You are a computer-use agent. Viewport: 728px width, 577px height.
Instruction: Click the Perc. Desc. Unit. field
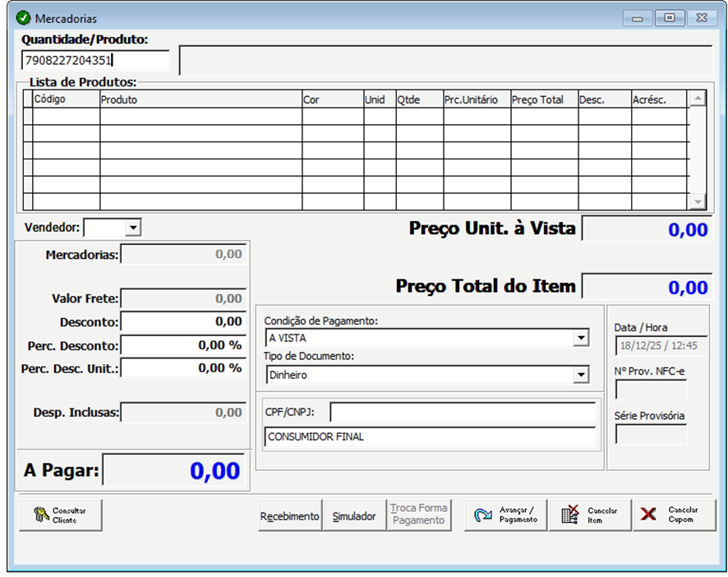point(182,369)
